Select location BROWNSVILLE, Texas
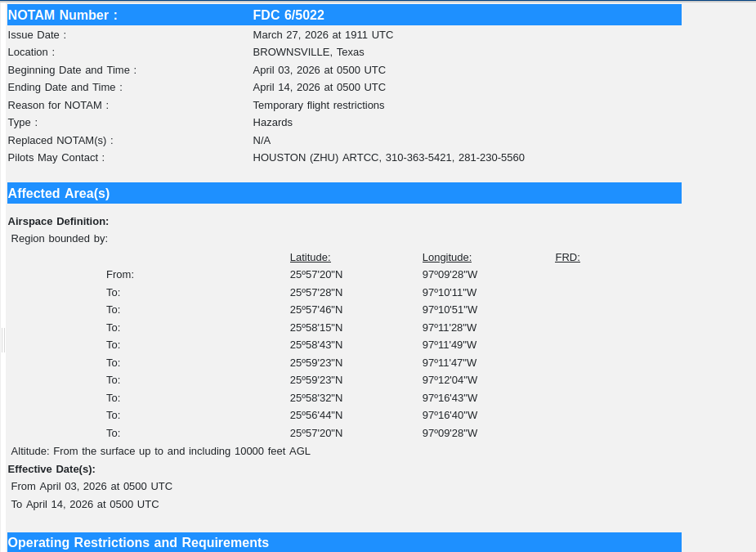 tap(309, 52)
